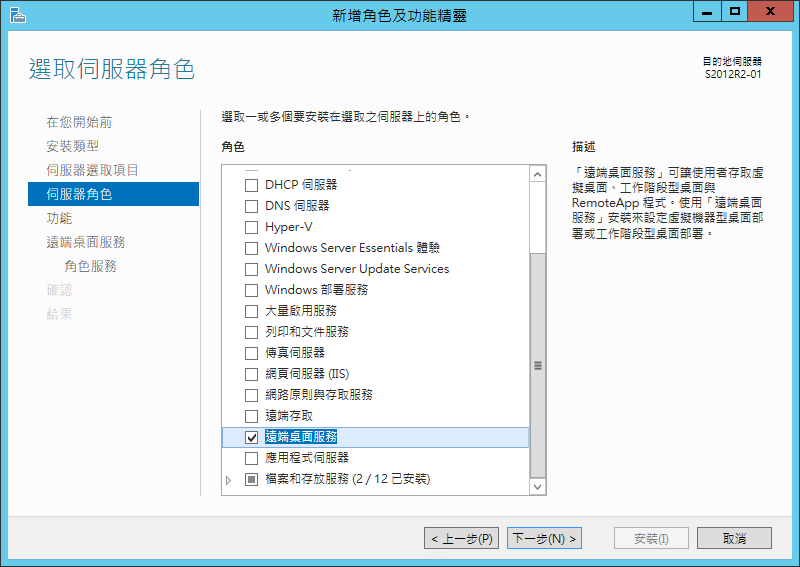
Task: Expand the 檔案和存放服務 tree node
Action: pos(229,480)
